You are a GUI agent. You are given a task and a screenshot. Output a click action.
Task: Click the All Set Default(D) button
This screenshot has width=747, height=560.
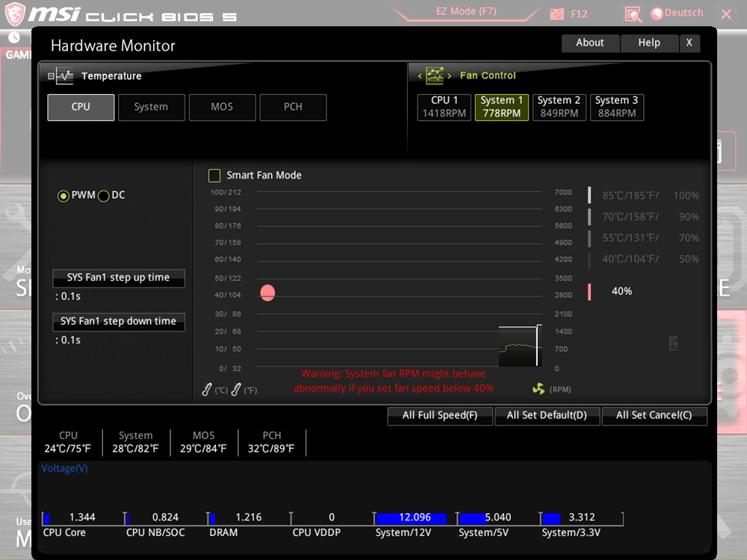pyautogui.click(x=547, y=415)
